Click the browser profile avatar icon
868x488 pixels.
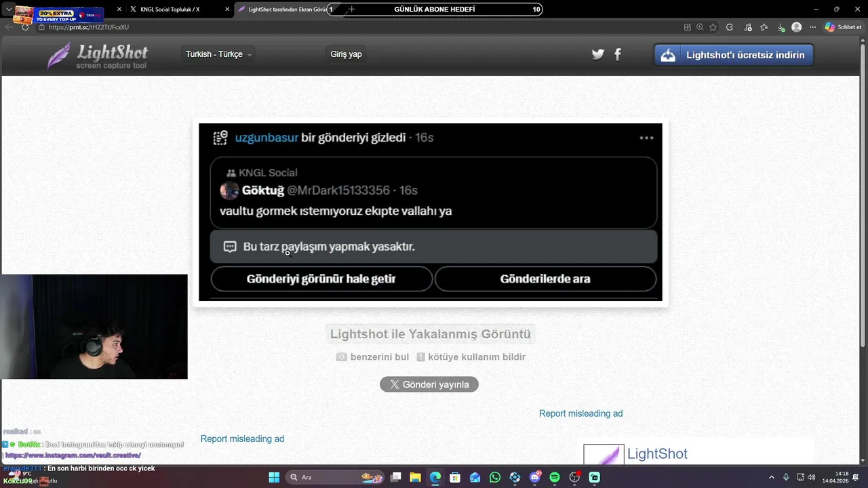797,27
